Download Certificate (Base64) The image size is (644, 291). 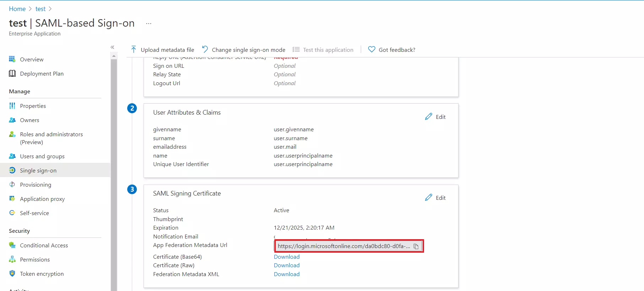coord(286,257)
